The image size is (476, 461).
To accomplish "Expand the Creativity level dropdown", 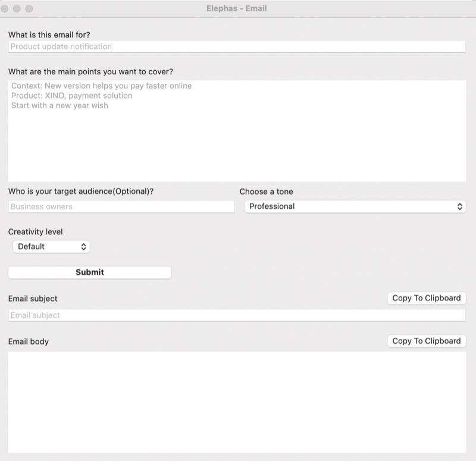I will [x=51, y=246].
